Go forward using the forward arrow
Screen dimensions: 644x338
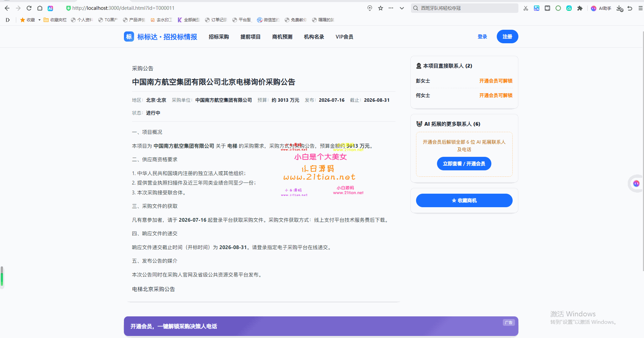pos(18,8)
